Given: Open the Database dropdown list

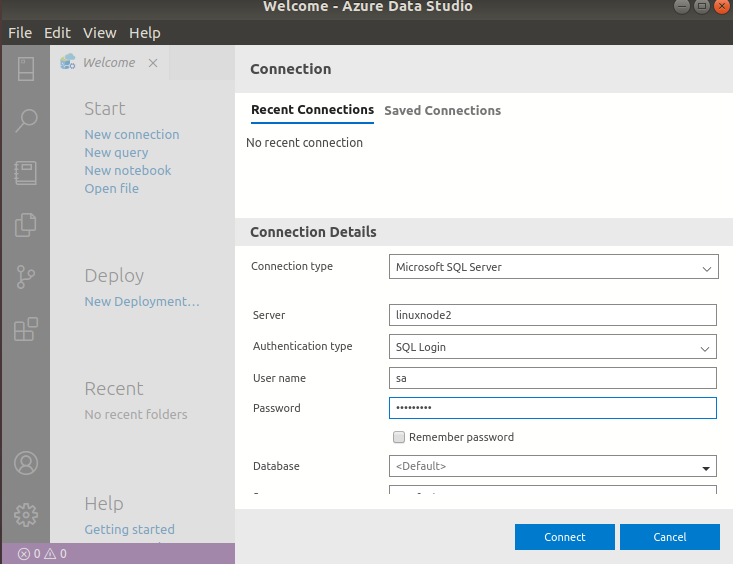Looking at the screenshot, I should (553, 466).
